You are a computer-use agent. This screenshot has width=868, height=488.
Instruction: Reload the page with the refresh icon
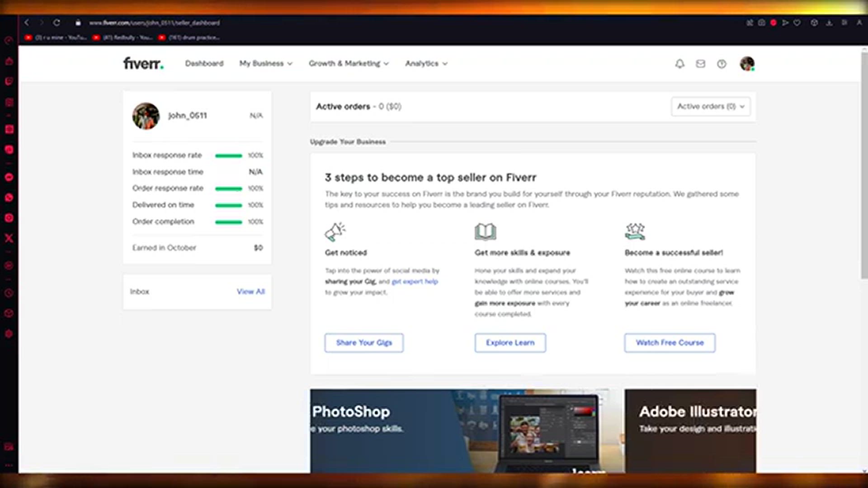(57, 22)
